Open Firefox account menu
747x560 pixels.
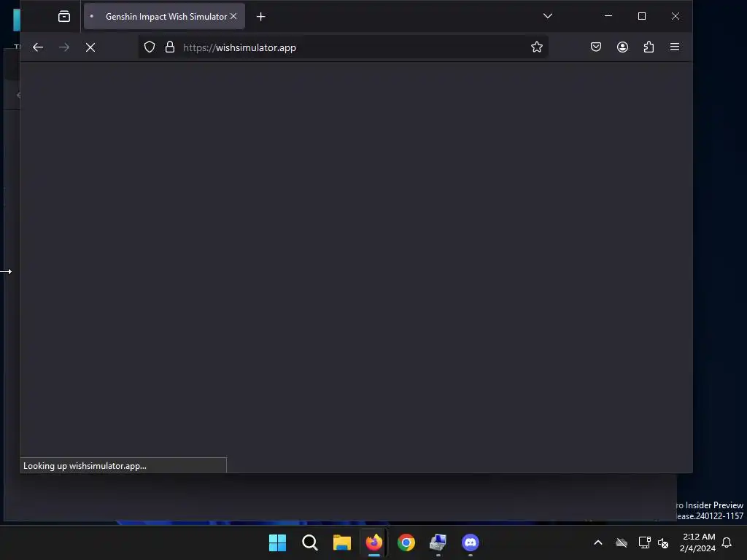[622, 47]
